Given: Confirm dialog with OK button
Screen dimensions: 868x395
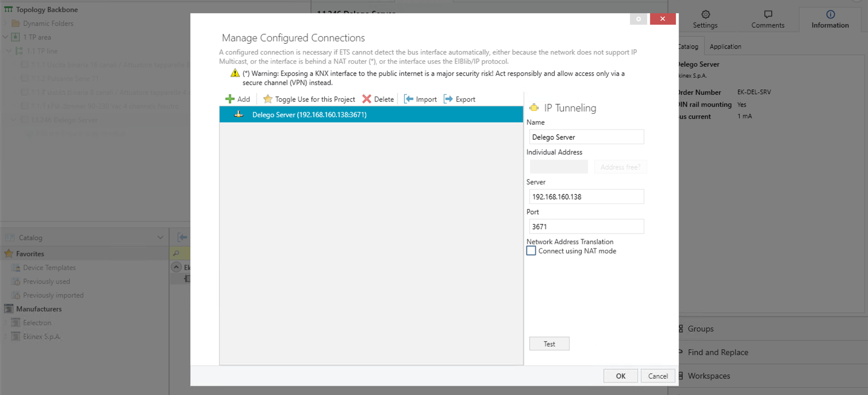Looking at the screenshot, I should point(620,376).
